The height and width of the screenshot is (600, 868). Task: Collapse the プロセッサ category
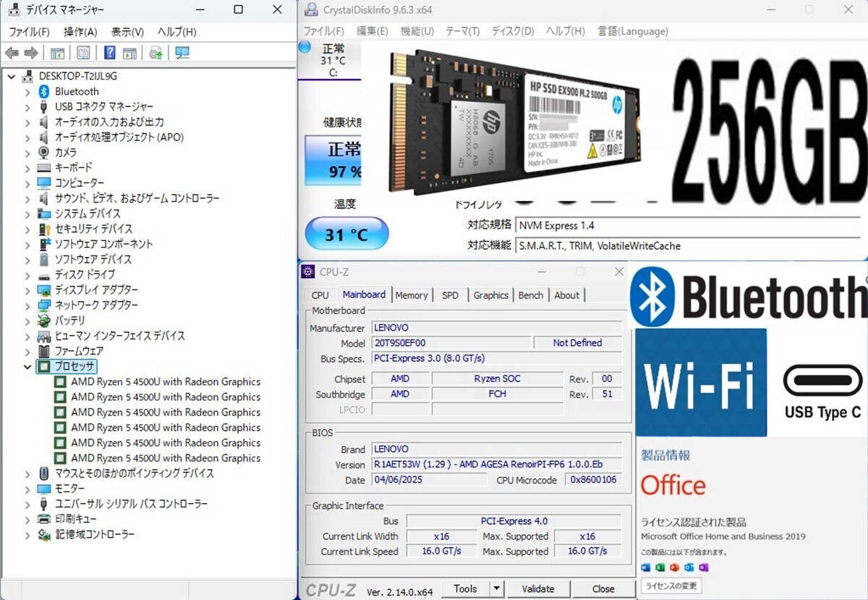pos(27,366)
